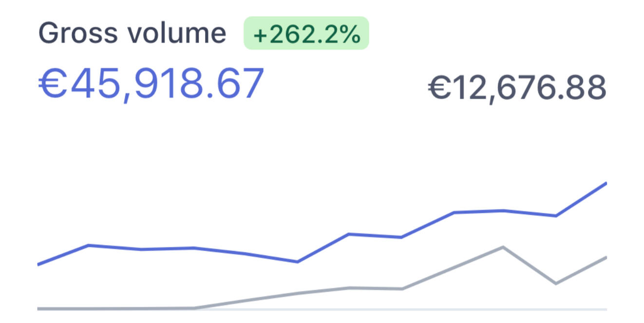Select the €12,676.88 previous period total
Image resolution: width=644 pixels, height=323 pixels.
pos(517,88)
